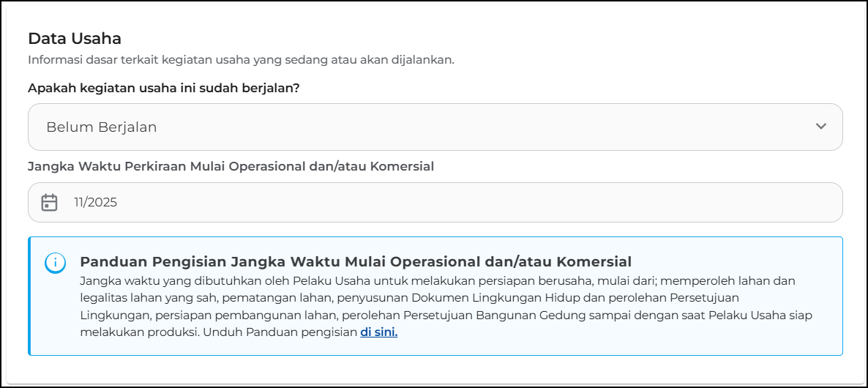Click the blue info circle icon

coord(55,263)
